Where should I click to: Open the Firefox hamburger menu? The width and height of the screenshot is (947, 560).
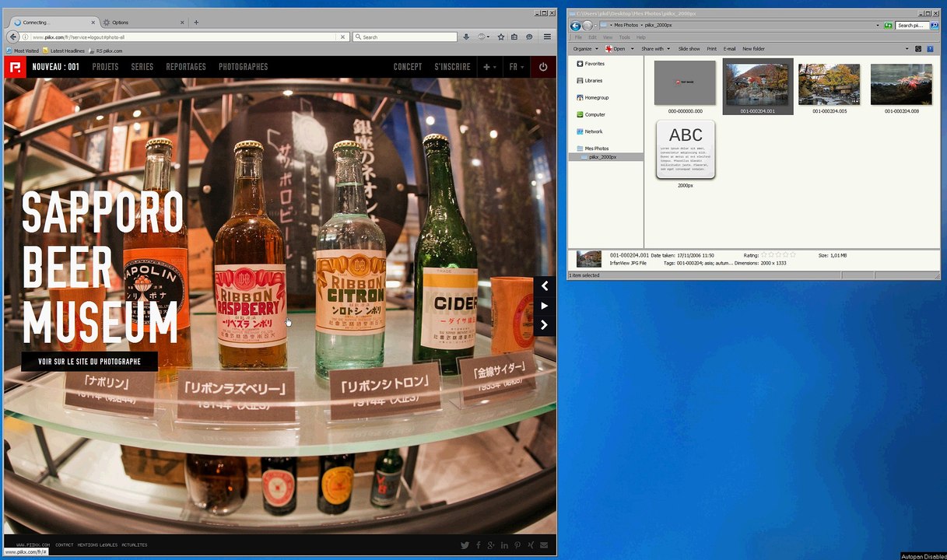tap(547, 37)
